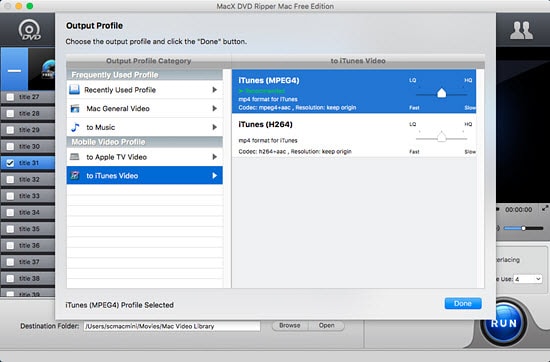Expand Mac General Video arrow
The image size is (550, 362).
click(x=214, y=108)
